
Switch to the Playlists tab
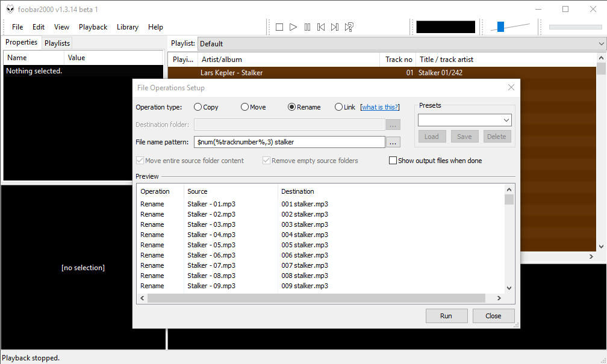click(x=57, y=43)
